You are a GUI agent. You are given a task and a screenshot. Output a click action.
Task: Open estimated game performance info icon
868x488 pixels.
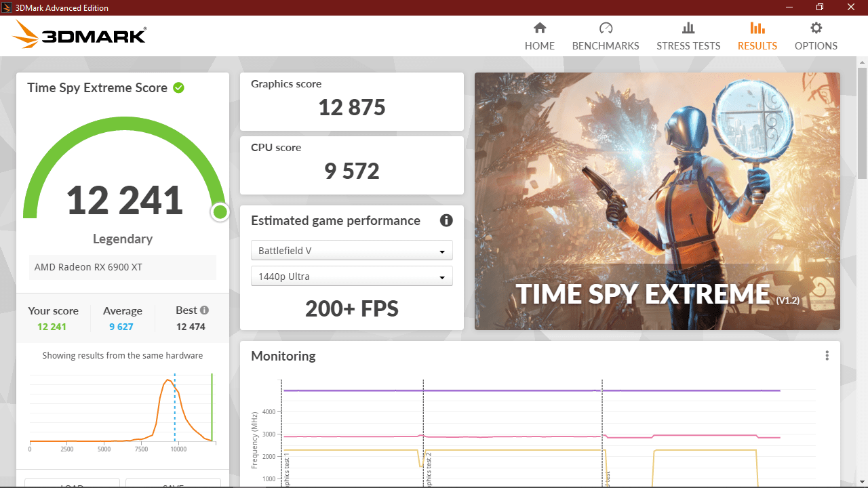pyautogui.click(x=446, y=220)
